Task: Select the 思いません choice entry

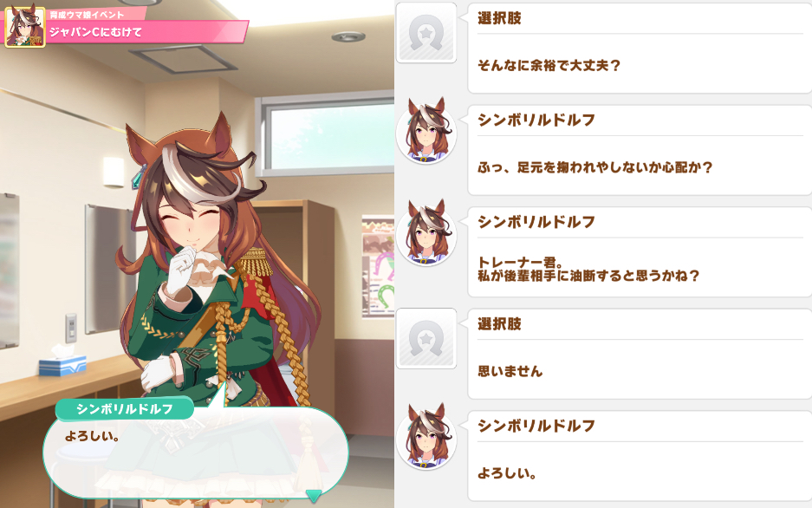Action: coord(640,354)
